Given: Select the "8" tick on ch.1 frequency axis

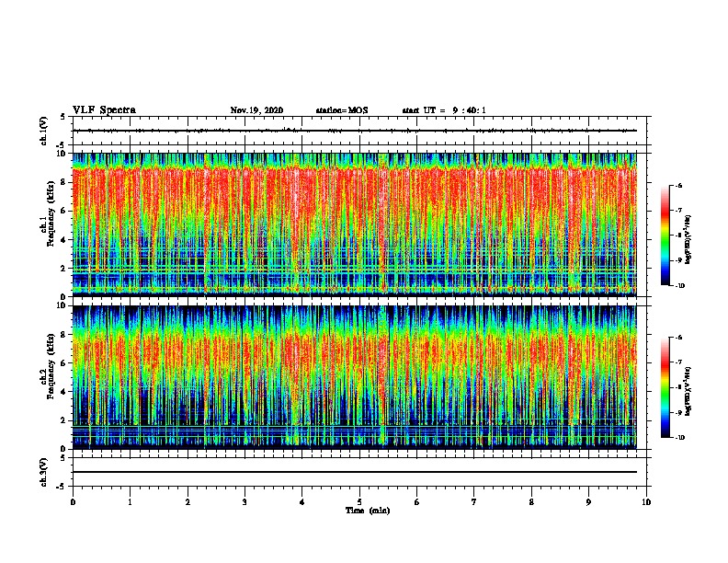Looking at the screenshot, I should [64, 182].
